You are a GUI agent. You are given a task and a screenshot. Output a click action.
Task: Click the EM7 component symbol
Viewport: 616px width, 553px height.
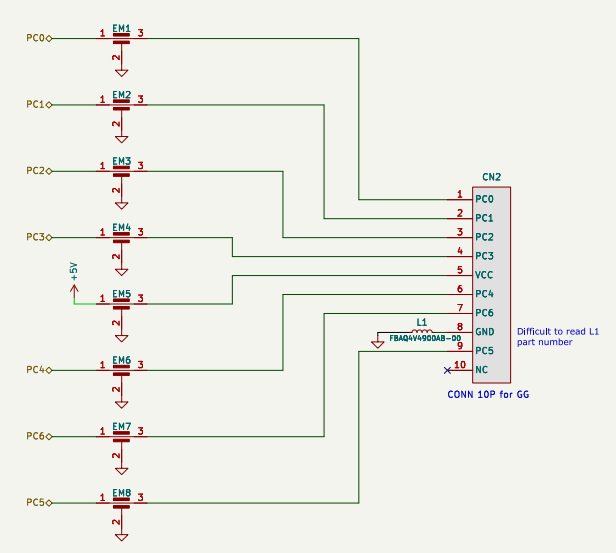(121, 435)
